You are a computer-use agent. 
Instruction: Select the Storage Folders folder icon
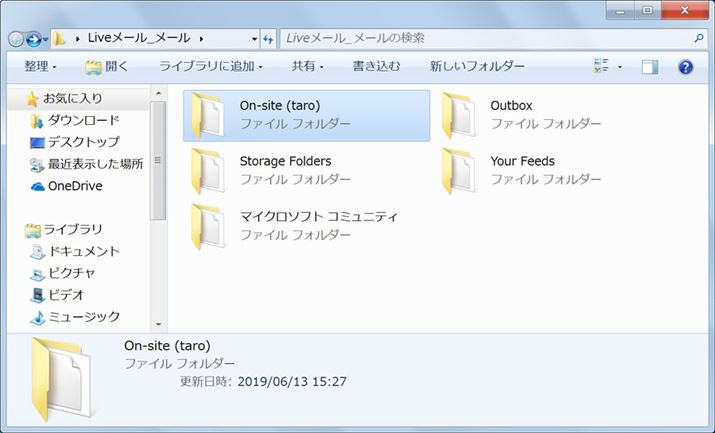point(209,170)
